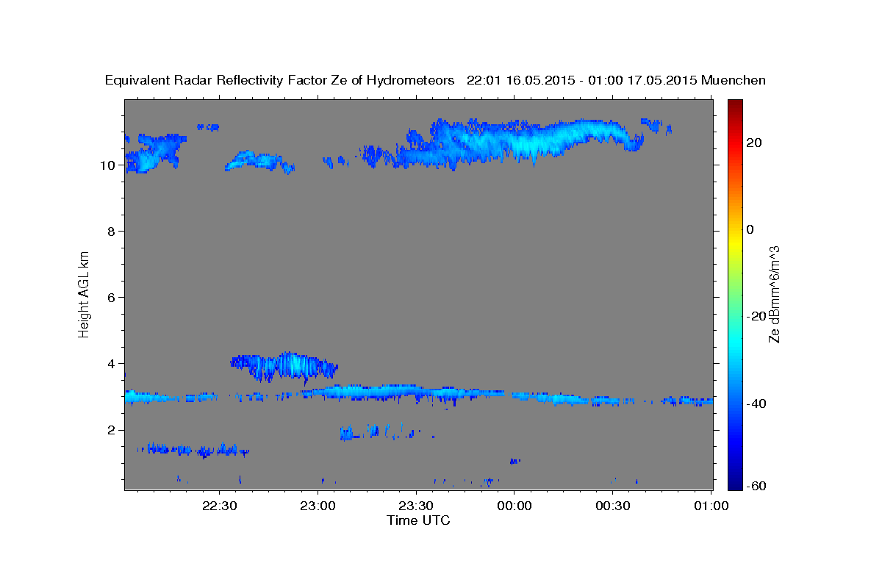Click the '22:30' time tick label
This screenshot has height=588, width=882.
click(220, 506)
